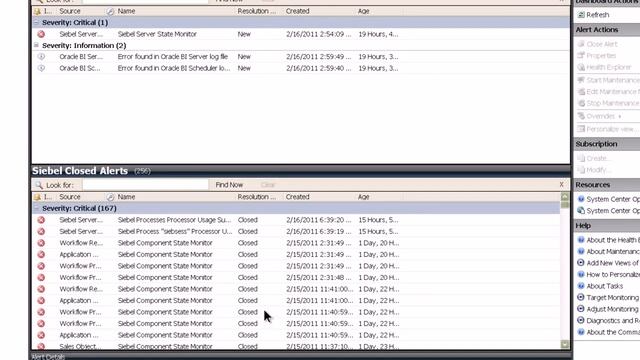
Task: Click the Stop Maintenance Mode icon
Action: [581, 103]
